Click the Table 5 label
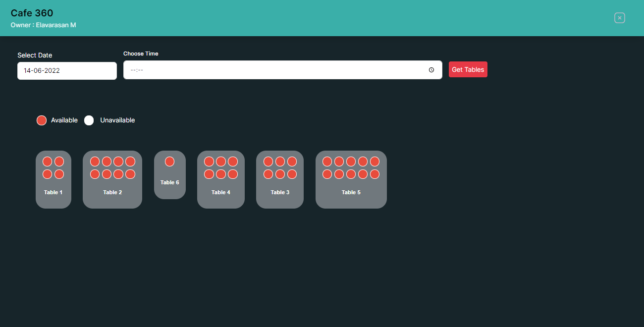This screenshot has width=644, height=327. point(351,192)
